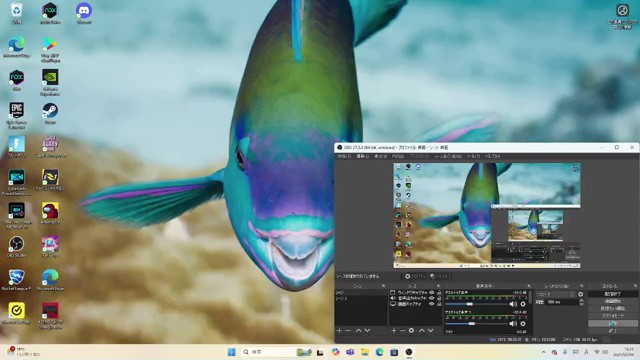Open the Discord desktop shortcut
Image resolution: width=640 pixels, height=360 pixels.
click(x=84, y=13)
